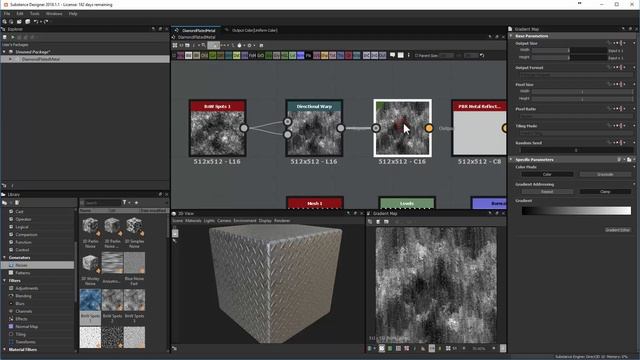
Task: Set Color Mode to Grayscale
Action: (x=605, y=174)
